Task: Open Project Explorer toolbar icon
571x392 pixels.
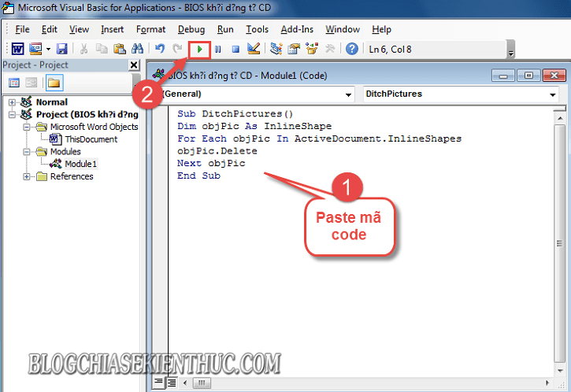Action: click(x=276, y=49)
